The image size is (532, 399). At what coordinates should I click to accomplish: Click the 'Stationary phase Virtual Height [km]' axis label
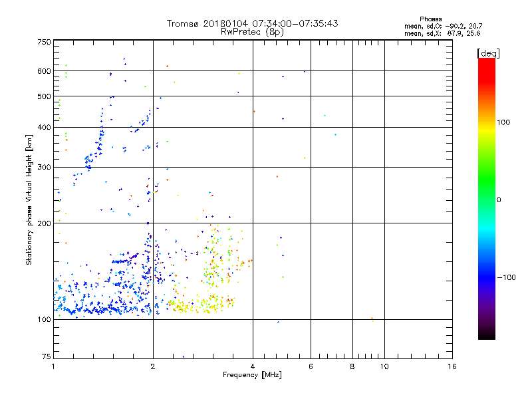(x=29, y=200)
